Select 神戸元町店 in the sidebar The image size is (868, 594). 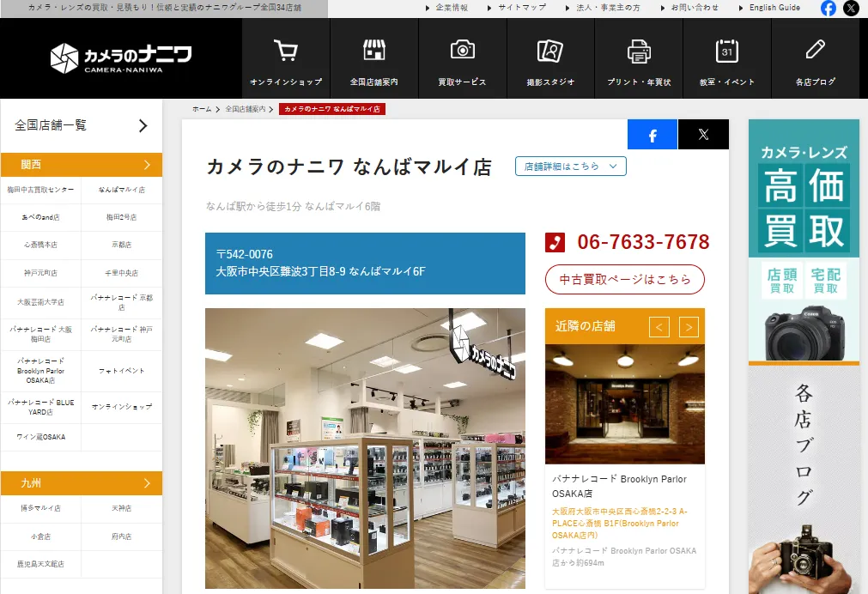click(41, 273)
